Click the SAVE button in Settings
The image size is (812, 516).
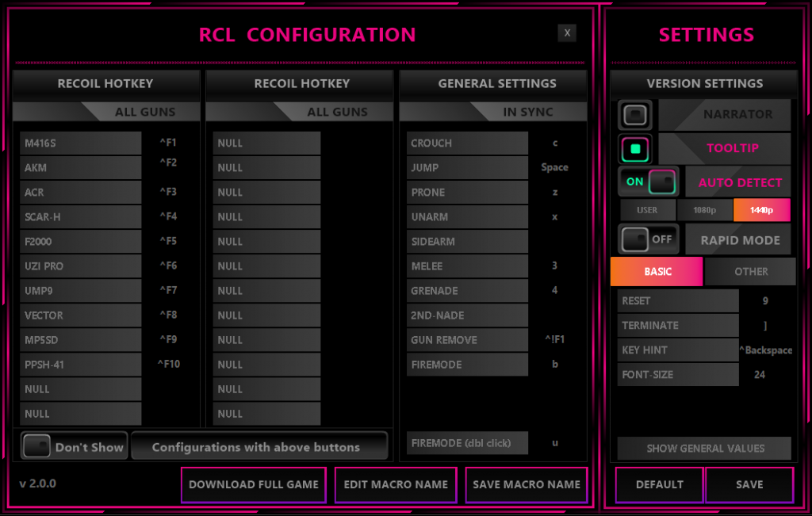(749, 484)
